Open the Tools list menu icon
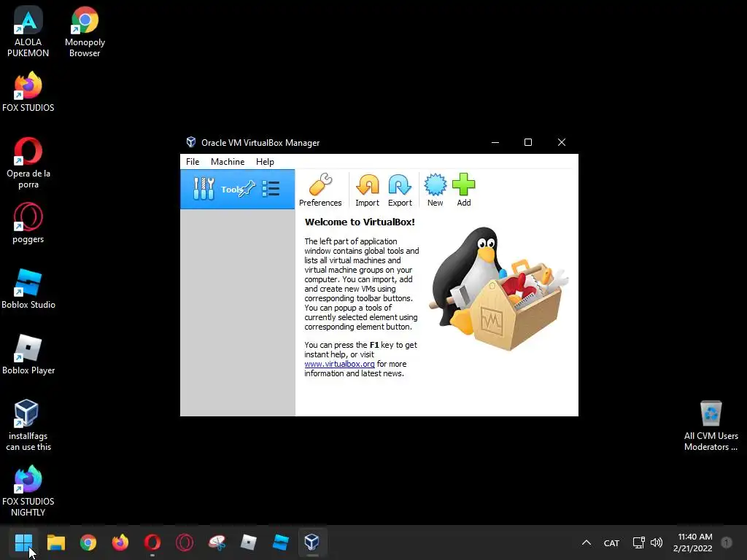Screen dimensions: 747x560 click(271, 189)
